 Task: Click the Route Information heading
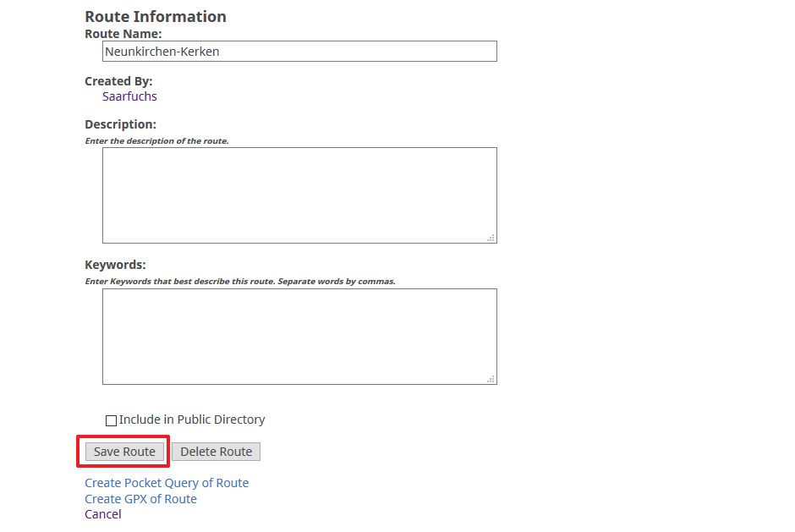156,17
